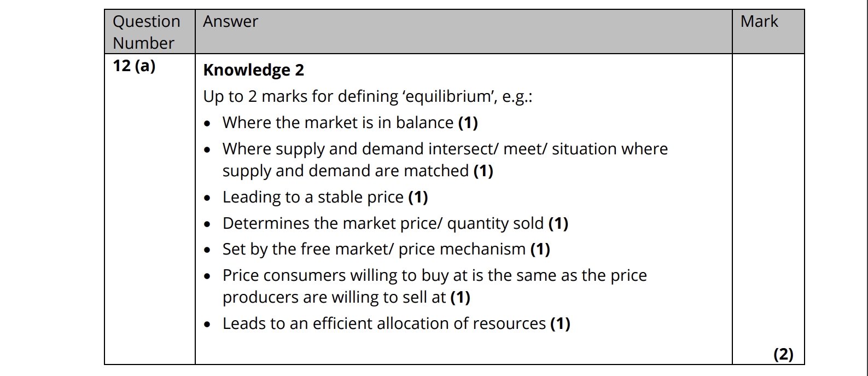Click the total mark "(2)" in Mark column

pyautogui.click(x=783, y=354)
